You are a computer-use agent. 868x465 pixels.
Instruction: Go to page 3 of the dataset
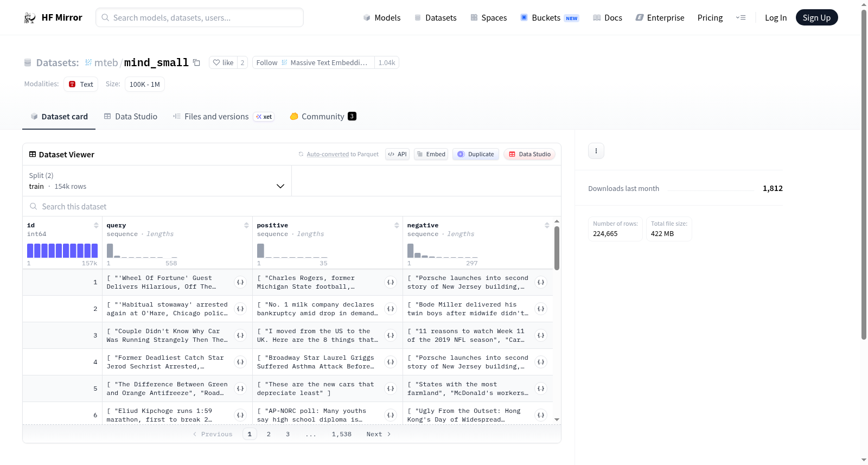tap(288, 434)
